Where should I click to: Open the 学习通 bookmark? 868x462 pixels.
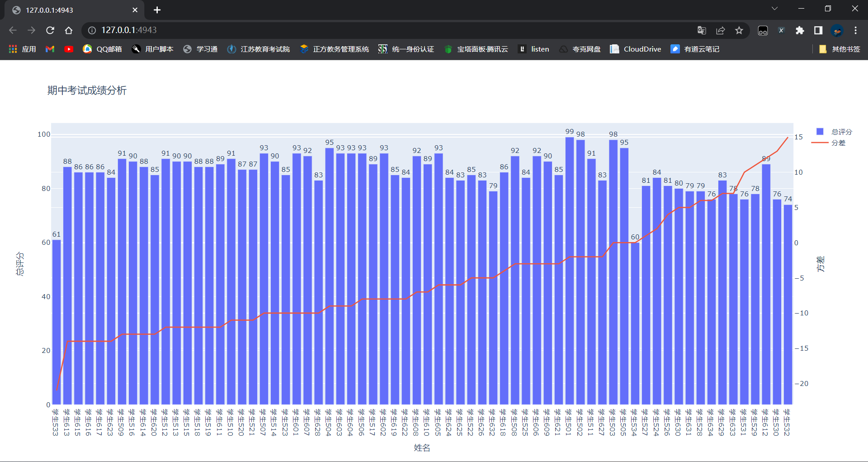200,49
